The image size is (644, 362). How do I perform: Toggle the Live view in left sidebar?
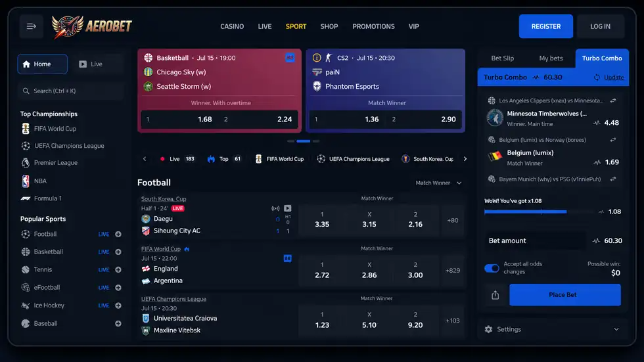97,64
